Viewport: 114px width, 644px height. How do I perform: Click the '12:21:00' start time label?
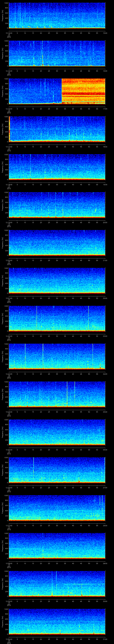(9, 298)
